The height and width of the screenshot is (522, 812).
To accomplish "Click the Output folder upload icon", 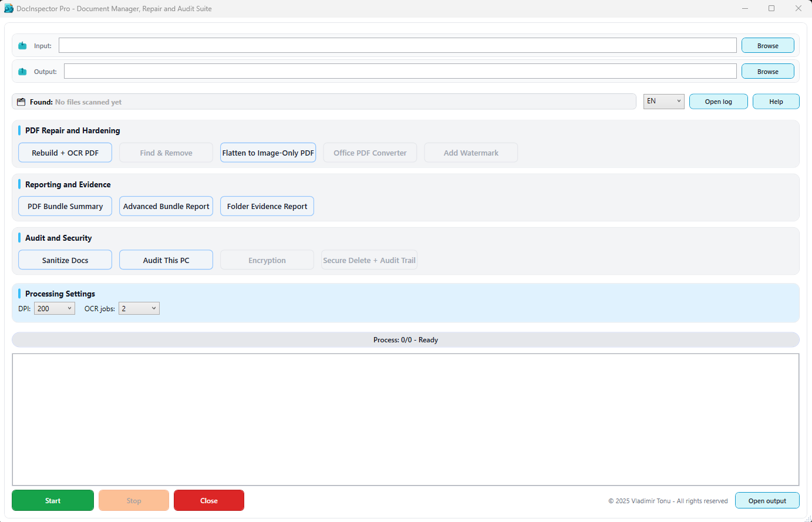I will [23, 71].
